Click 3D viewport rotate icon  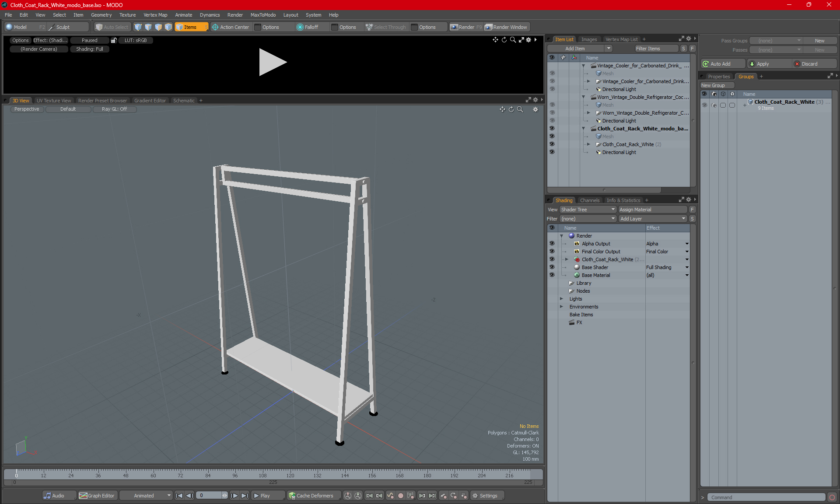511,109
